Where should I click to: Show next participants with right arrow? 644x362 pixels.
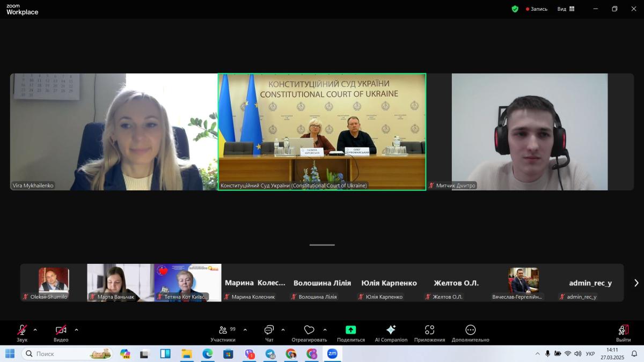coord(636,283)
